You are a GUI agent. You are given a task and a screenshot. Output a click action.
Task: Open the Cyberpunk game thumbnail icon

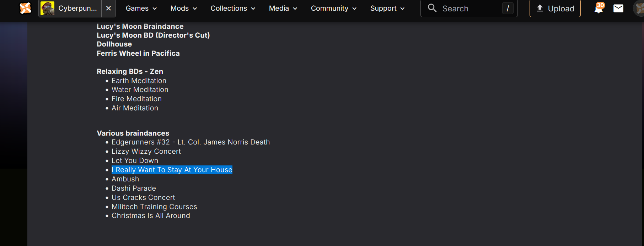pyautogui.click(x=47, y=8)
